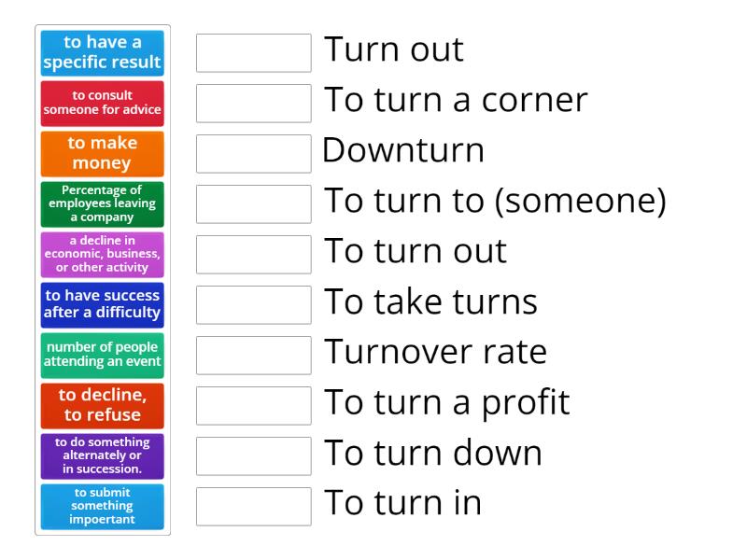Click the 'to do something alternately' purple tile
The width and height of the screenshot is (747, 560).
click(x=103, y=456)
